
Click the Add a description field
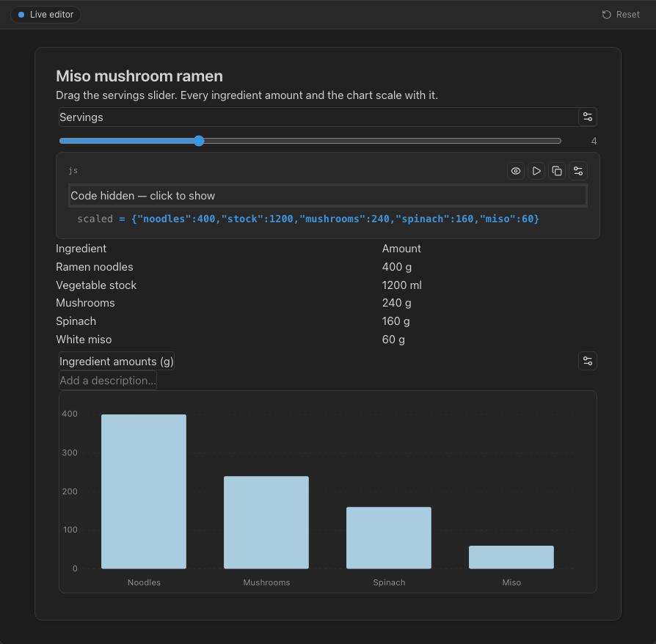point(108,381)
